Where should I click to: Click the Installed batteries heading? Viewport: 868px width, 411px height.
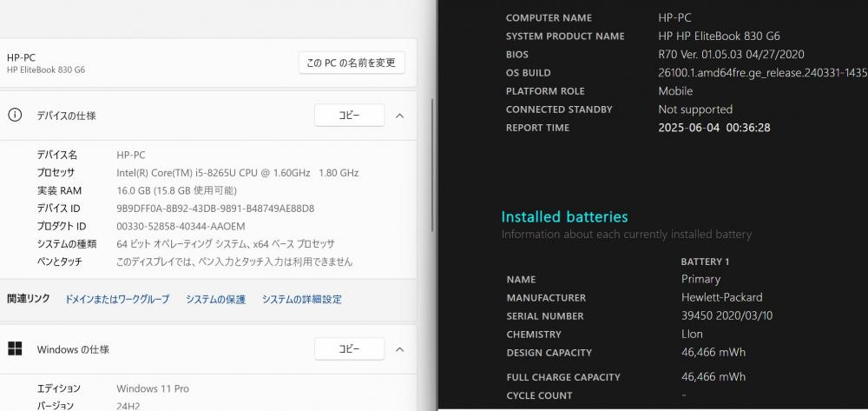coord(565,216)
